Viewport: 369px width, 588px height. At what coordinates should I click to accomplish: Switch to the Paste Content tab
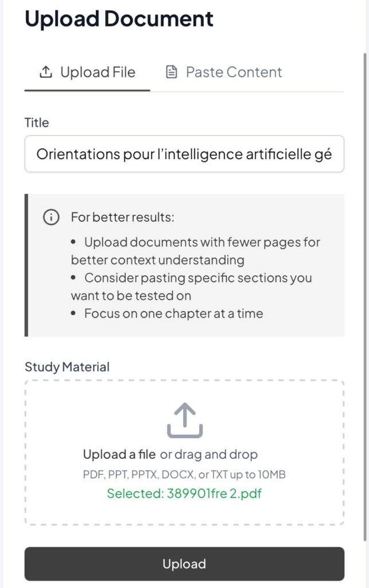coord(234,72)
